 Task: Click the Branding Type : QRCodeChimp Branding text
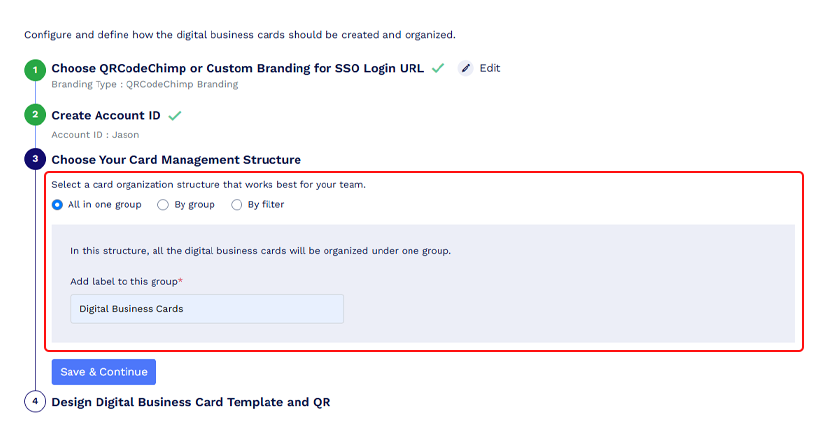[x=145, y=84]
